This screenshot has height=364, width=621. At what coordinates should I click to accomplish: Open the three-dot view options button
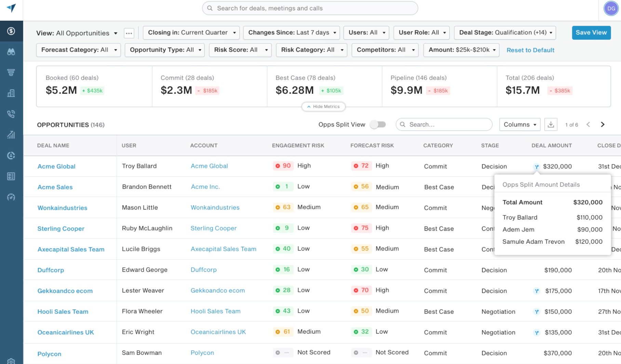(129, 33)
